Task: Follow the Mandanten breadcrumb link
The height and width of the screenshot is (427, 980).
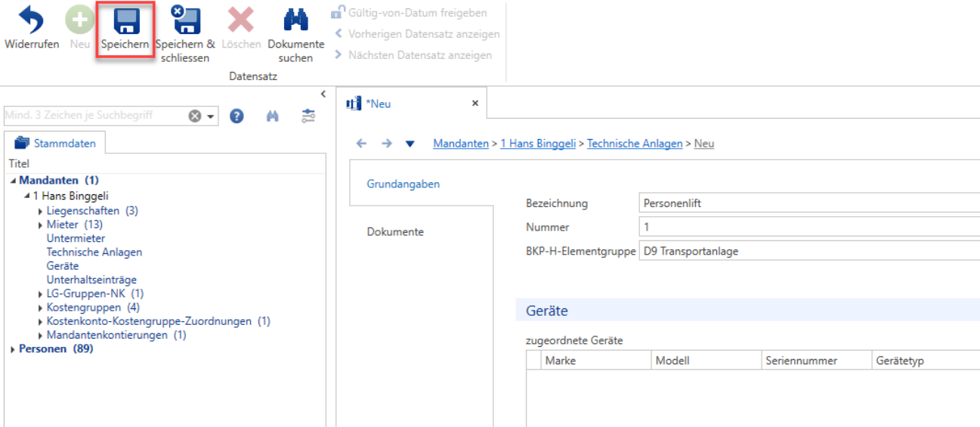Action: (461, 144)
